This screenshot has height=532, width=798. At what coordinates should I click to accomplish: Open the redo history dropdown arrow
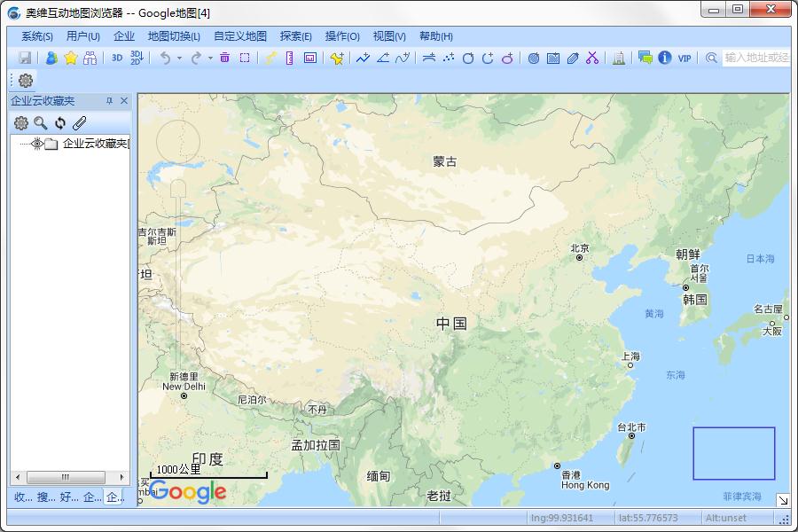(x=208, y=58)
